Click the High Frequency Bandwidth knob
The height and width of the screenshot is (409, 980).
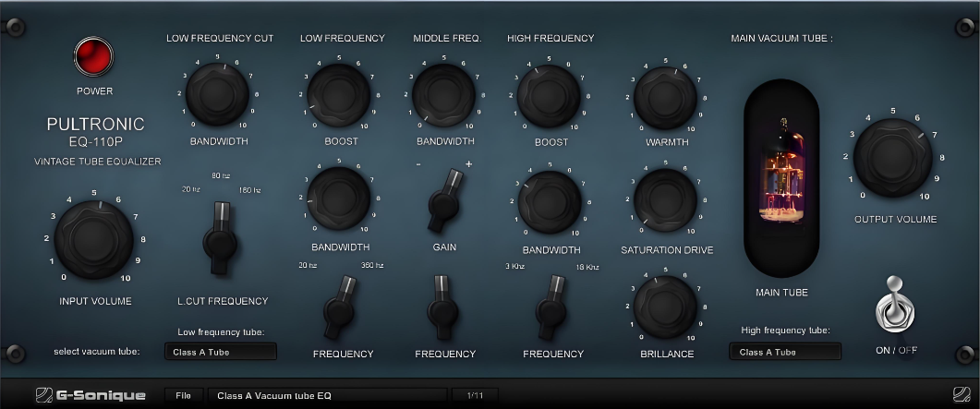[550, 202]
